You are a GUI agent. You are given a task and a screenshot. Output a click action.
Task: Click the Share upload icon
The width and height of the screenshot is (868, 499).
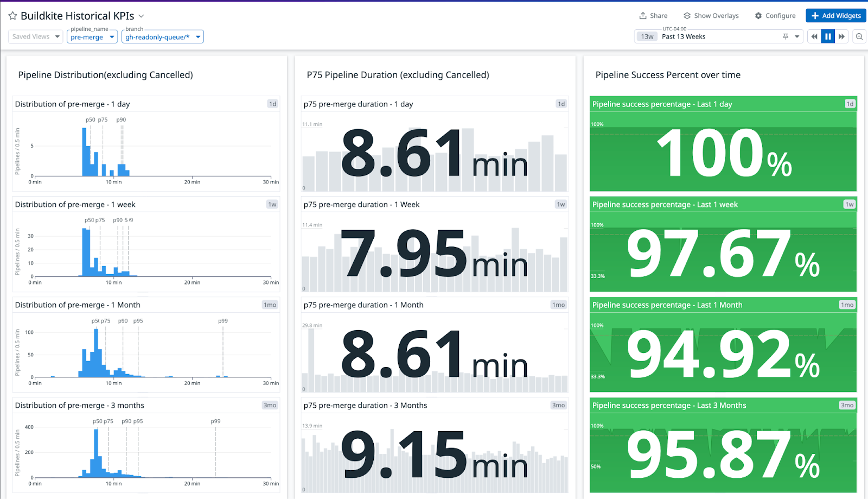tap(643, 16)
